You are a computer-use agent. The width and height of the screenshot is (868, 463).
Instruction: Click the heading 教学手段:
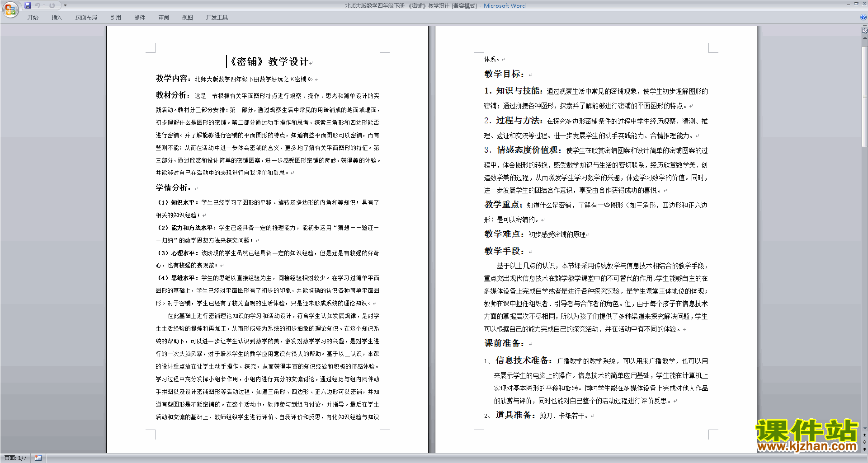pos(505,251)
